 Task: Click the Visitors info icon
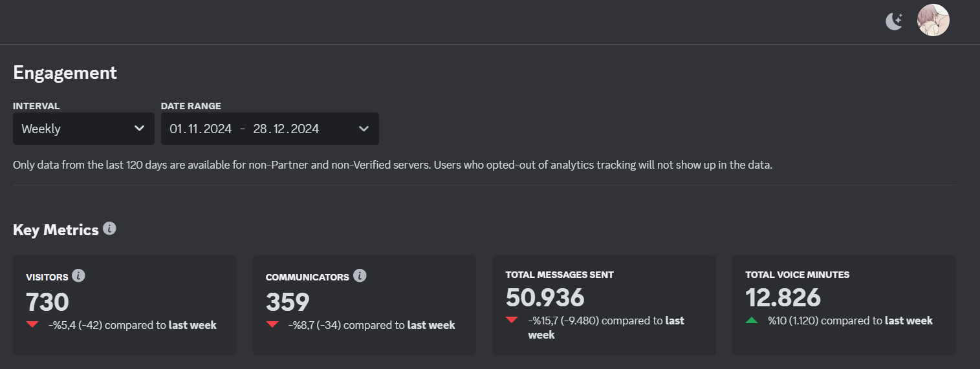tap(78, 276)
